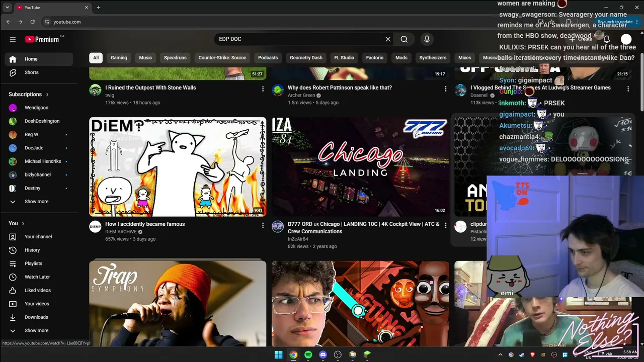Viewport: 644px width, 362px height.
Task: Open options menu for Robert Pattinson video
Action: click(x=445, y=89)
